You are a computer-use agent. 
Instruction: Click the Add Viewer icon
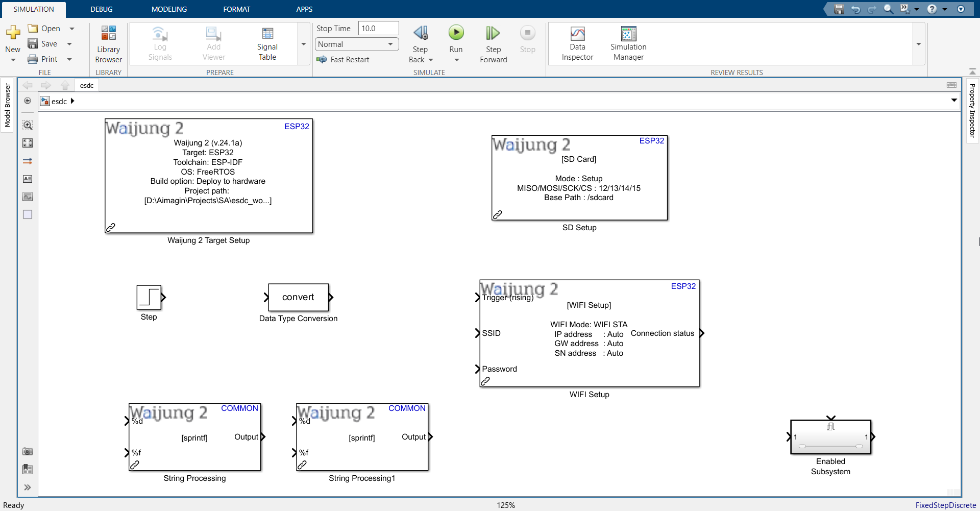coord(213,34)
